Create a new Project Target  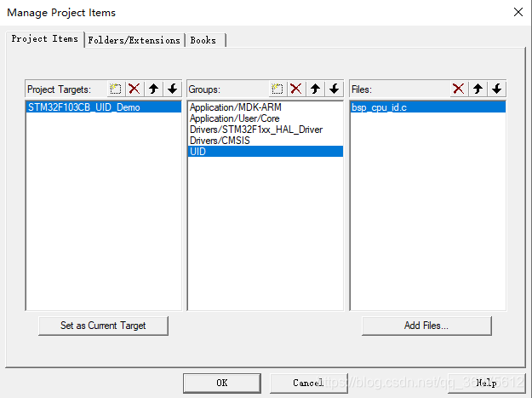point(116,89)
